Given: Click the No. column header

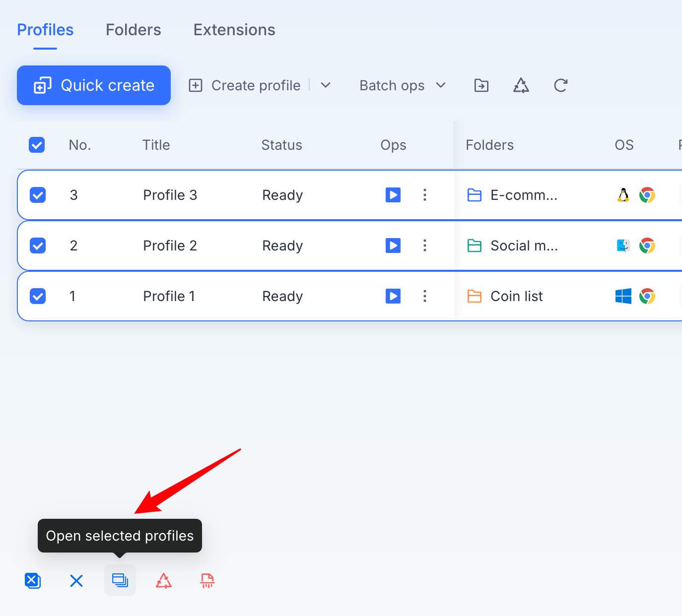Looking at the screenshot, I should (80, 145).
